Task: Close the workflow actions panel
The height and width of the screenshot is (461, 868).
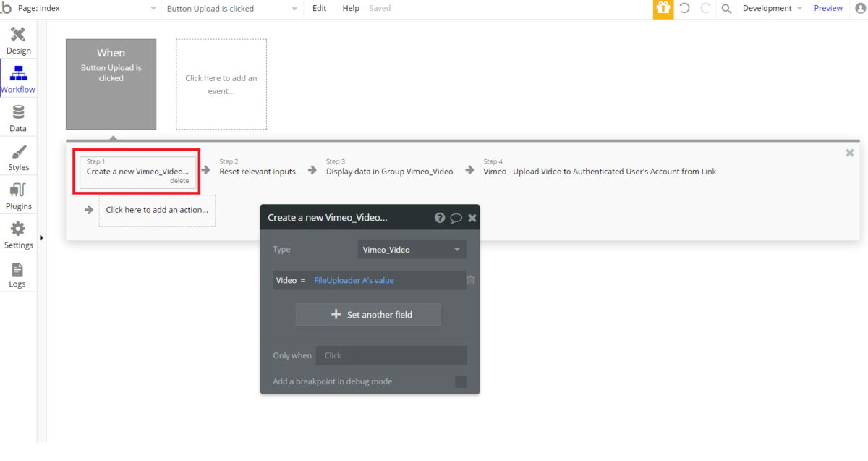Action: point(850,153)
